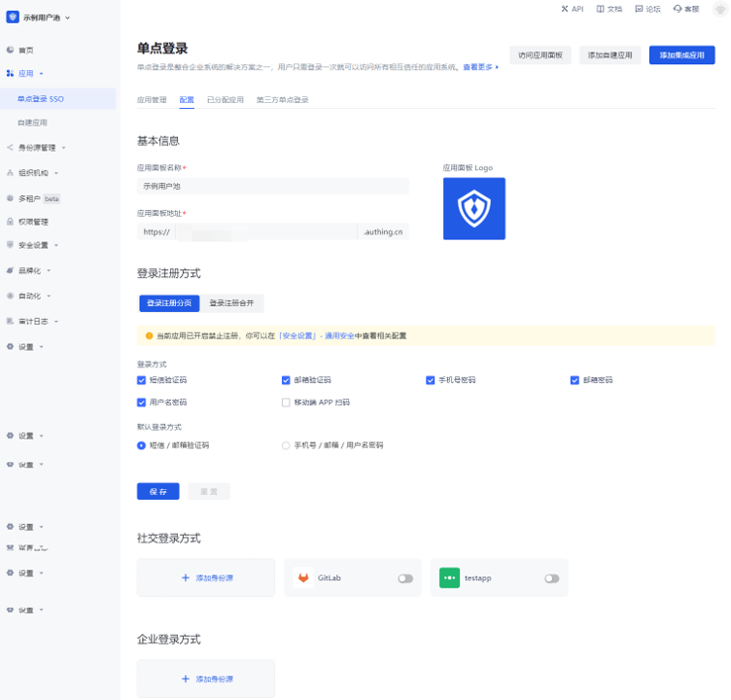Click the GitLab fox logo icon
The width and height of the screenshot is (731, 700).
pos(303,577)
